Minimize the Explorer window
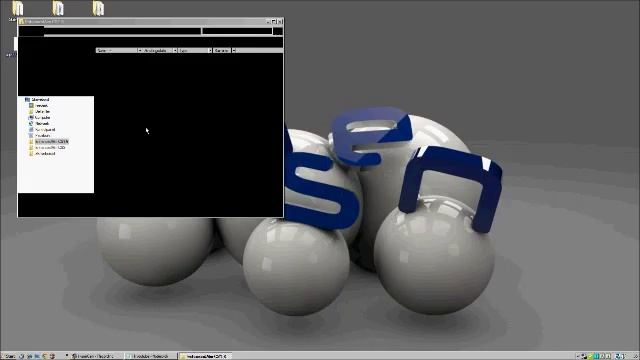Viewport: 640px width, 360px height. (269, 21)
